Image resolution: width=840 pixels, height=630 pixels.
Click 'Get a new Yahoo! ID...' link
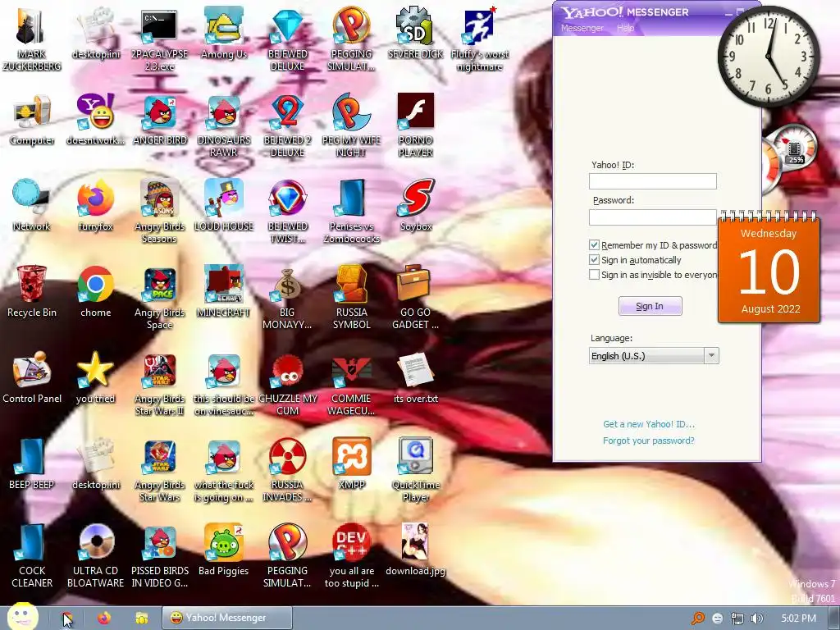[649, 424]
